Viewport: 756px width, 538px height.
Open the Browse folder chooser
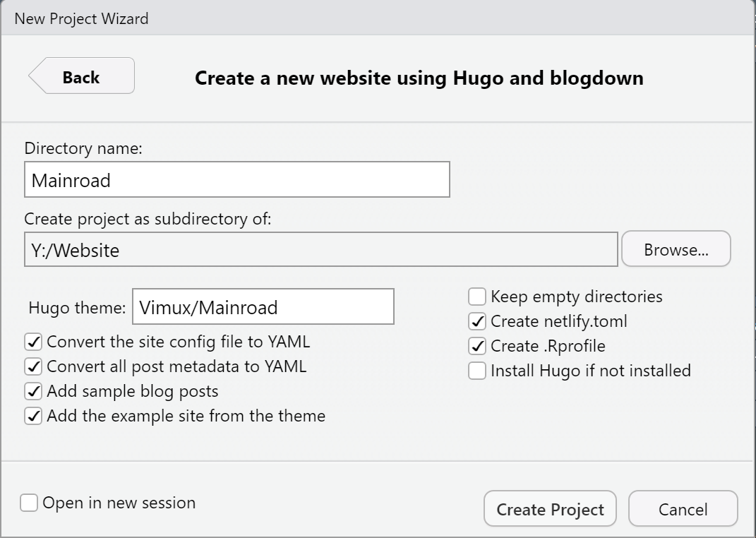676,249
